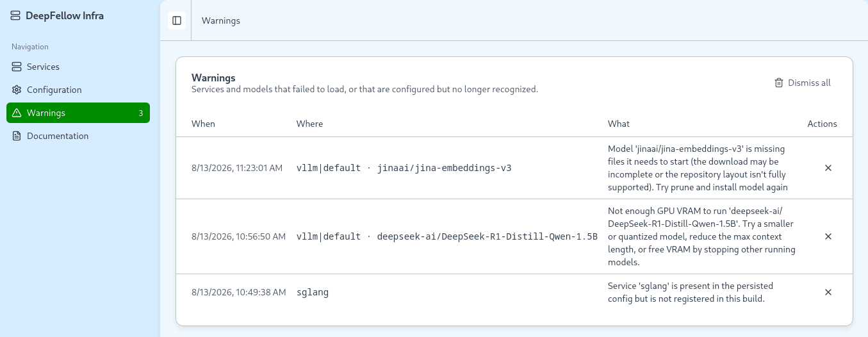Open the Services navigation item
This screenshot has height=337, width=868.
pyautogui.click(x=78, y=67)
